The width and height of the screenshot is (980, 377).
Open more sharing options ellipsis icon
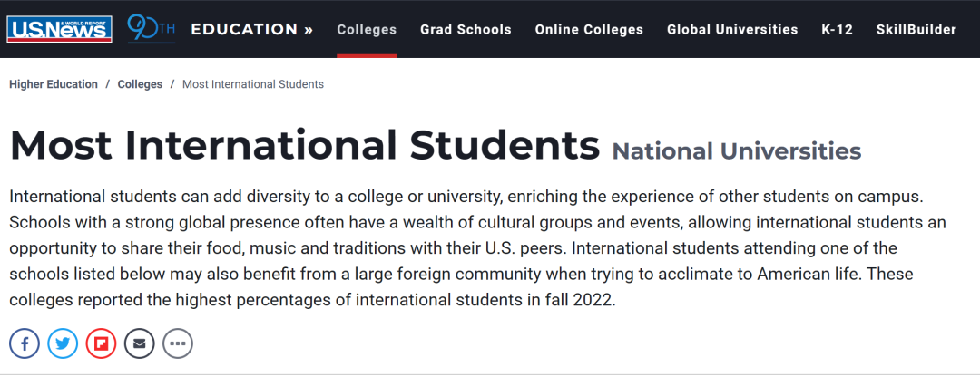pyautogui.click(x=178, y=343)
